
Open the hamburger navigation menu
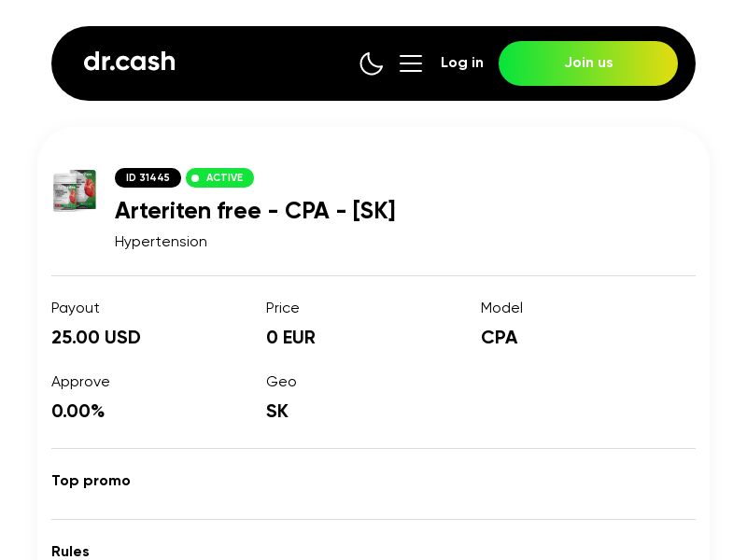pyautogui.click(x=411, y=63)
